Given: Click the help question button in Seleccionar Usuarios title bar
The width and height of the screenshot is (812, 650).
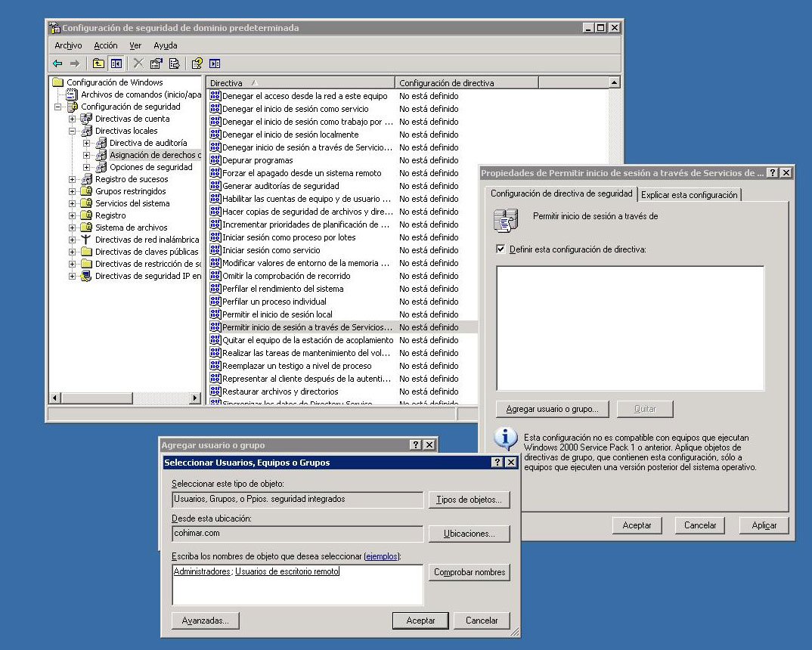Looking at the screenshot, I should (x=497, y=462).
